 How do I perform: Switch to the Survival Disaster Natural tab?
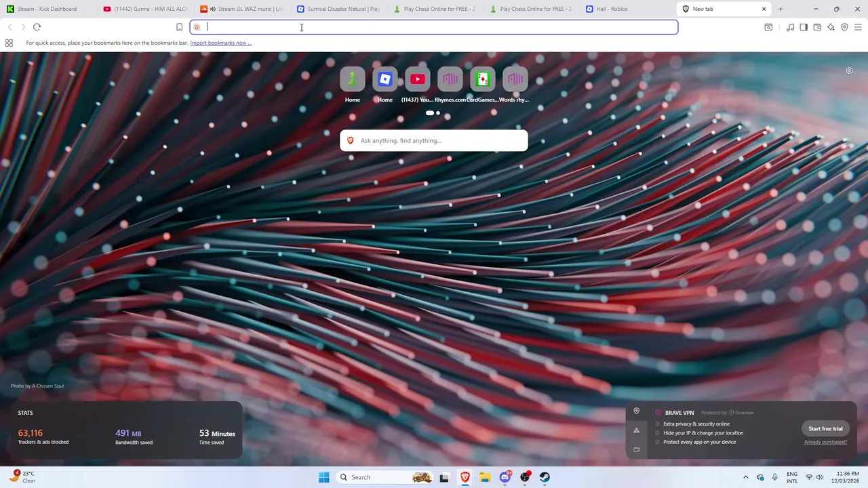(x=338, y=9)
